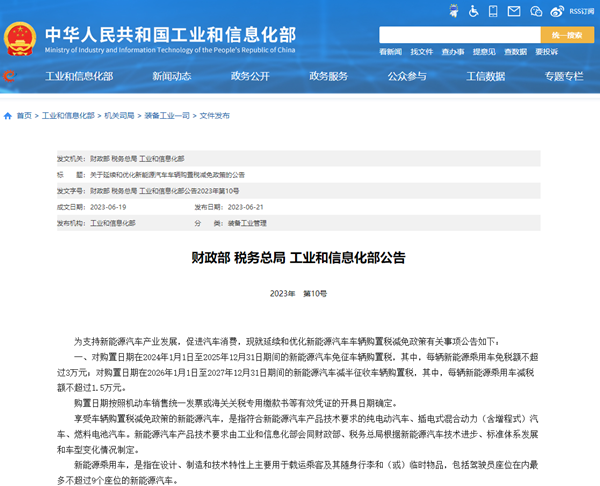Open the 工信数据 navigation item
This screenshot has width=600, height=486.
click(485, 76)
